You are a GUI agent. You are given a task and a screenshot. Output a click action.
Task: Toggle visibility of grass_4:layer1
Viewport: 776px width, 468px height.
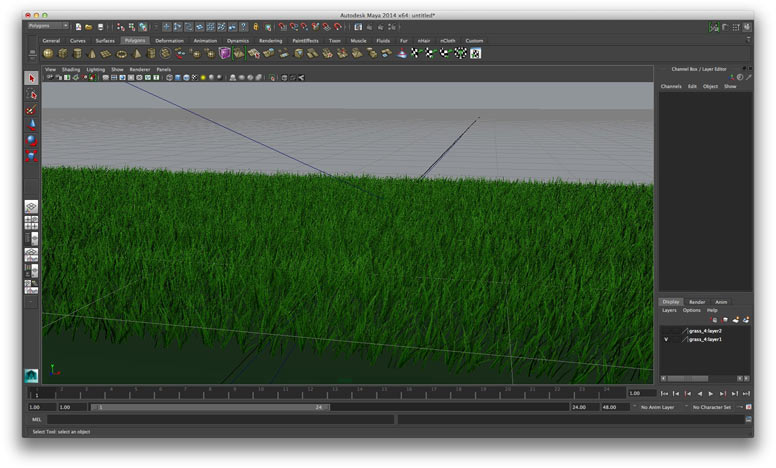pos(665,340)
